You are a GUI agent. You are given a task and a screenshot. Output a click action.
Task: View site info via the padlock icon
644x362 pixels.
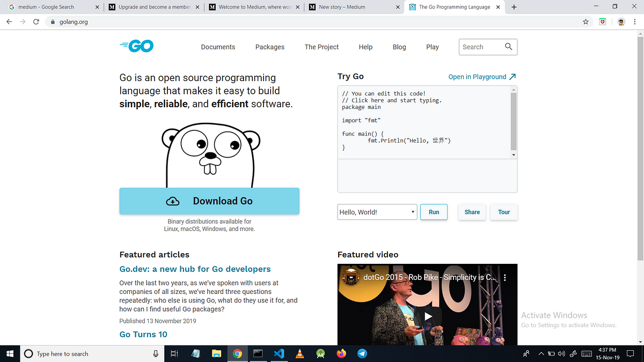pos(53,22)
